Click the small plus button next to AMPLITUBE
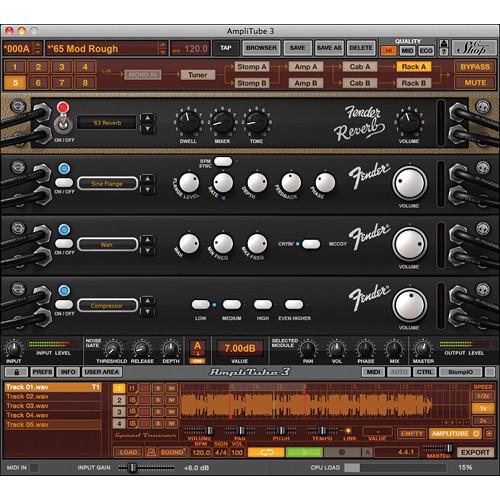This screenshot has height=500, width=500. 489,433
